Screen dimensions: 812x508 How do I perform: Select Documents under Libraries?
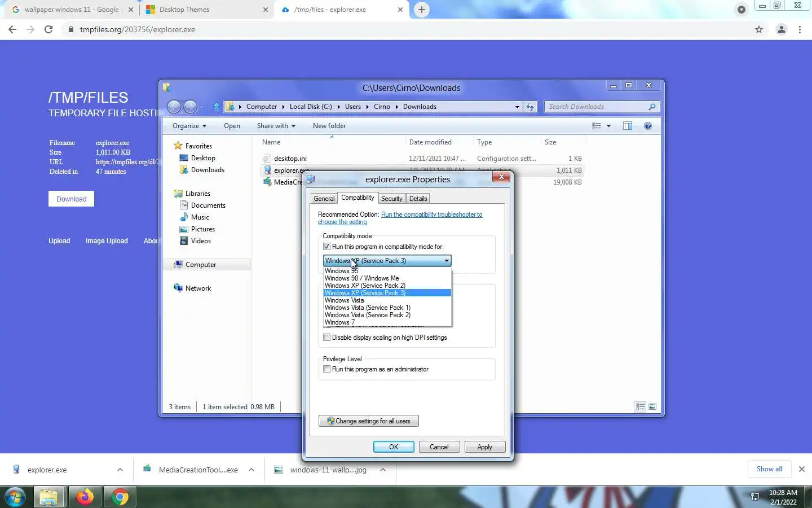pos(208,205)
